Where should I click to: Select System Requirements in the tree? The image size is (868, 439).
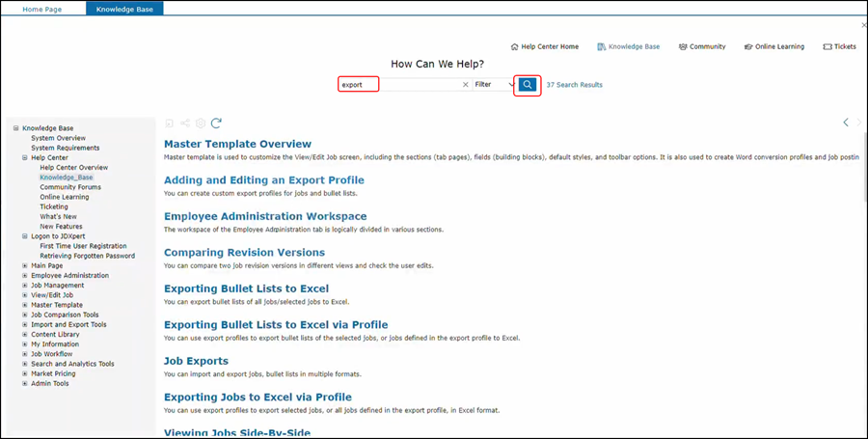click(x=65, y=148)
